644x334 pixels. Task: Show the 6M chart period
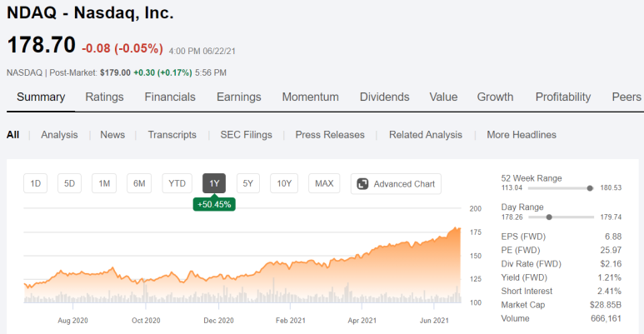139,184
